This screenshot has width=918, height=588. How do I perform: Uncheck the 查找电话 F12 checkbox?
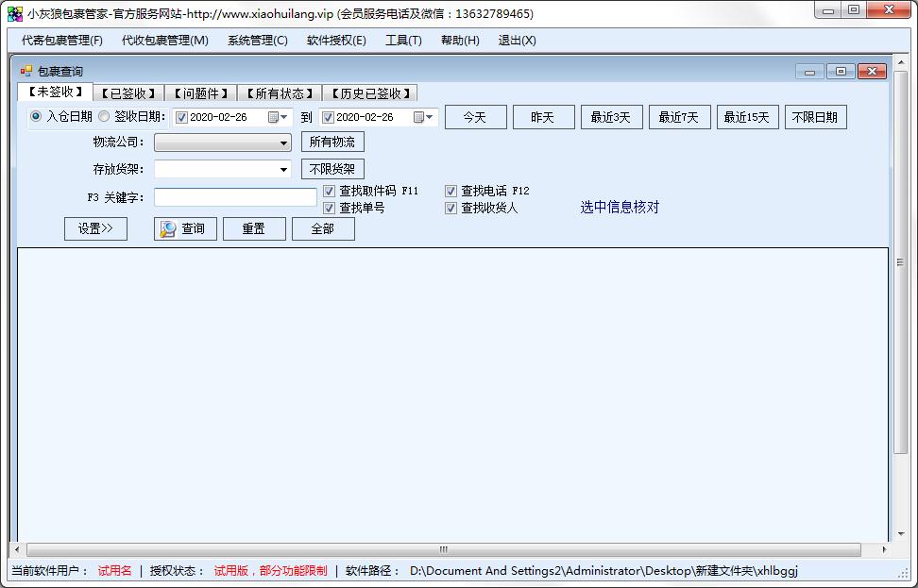(450, 192)
